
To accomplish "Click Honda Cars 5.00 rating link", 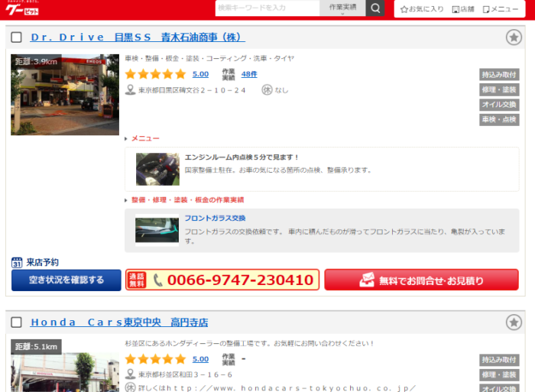I will coord(200,359).
